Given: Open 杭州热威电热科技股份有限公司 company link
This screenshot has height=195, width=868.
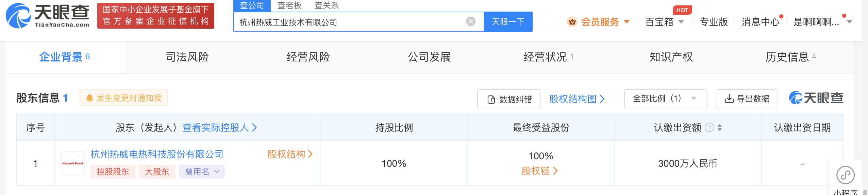Looking at the screenshot, I should coord(157,154).
